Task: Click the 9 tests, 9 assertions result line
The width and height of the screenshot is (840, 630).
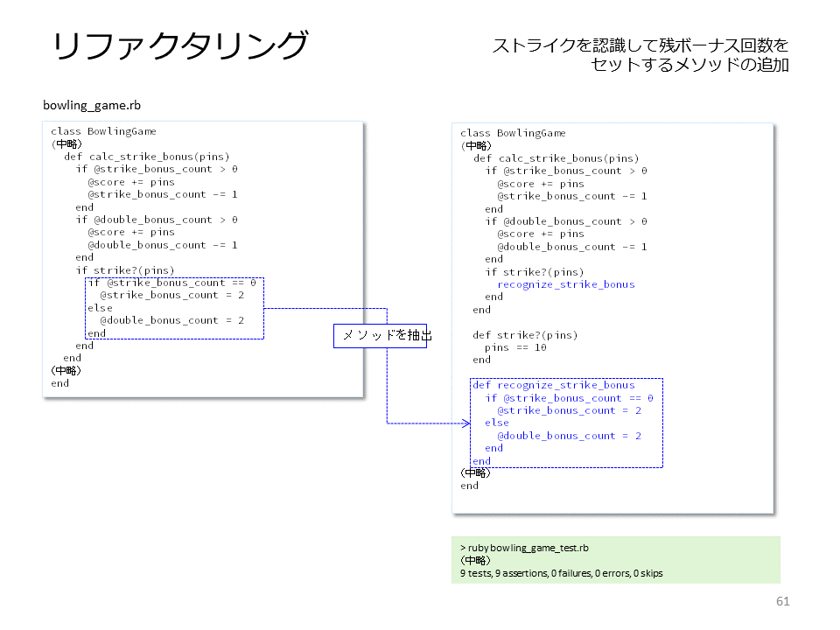Action: click(x=561, y=573)
